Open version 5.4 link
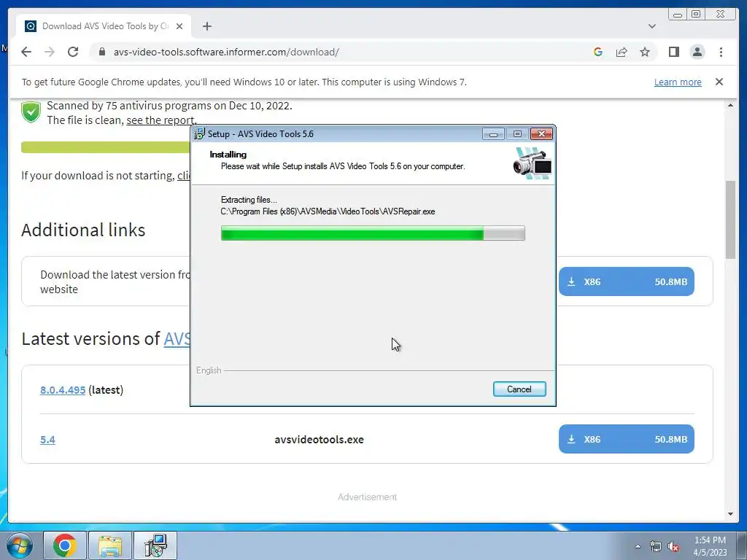Viewport: 747px width, 560px height. (x=47, y=440)
